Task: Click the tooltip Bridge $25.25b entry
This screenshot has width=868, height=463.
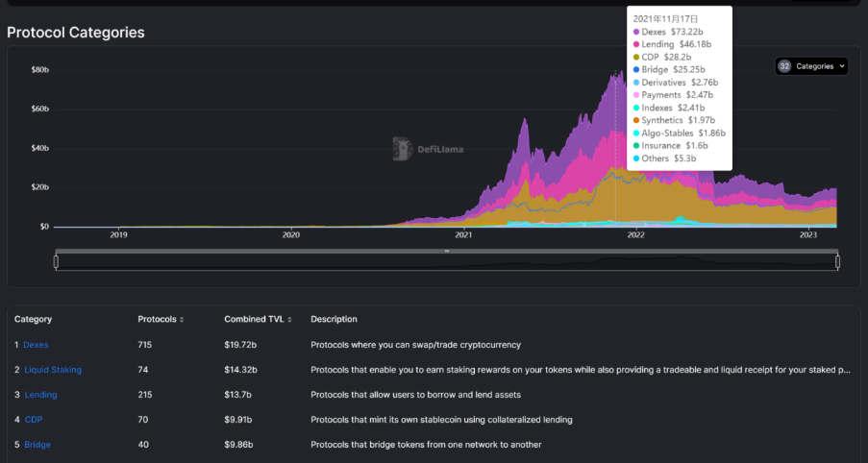Action: (x=669, y=70)
